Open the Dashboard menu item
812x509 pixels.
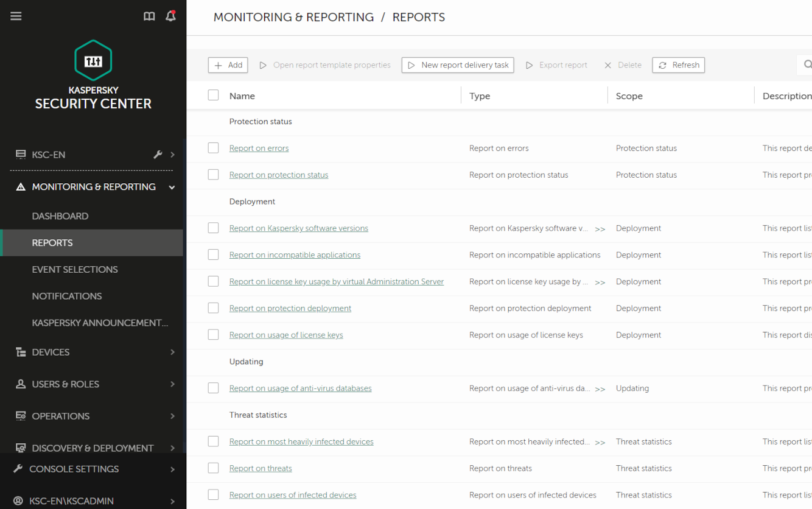click(x=60, y=216)
